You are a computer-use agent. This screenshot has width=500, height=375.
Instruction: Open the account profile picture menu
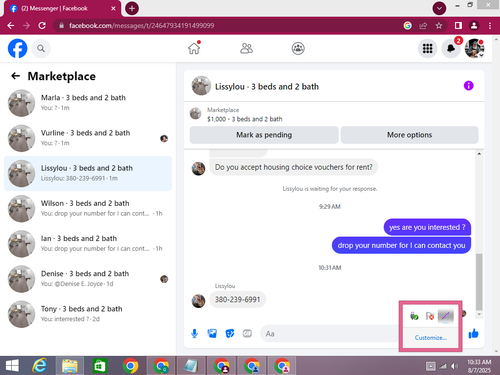coord(475,49)
